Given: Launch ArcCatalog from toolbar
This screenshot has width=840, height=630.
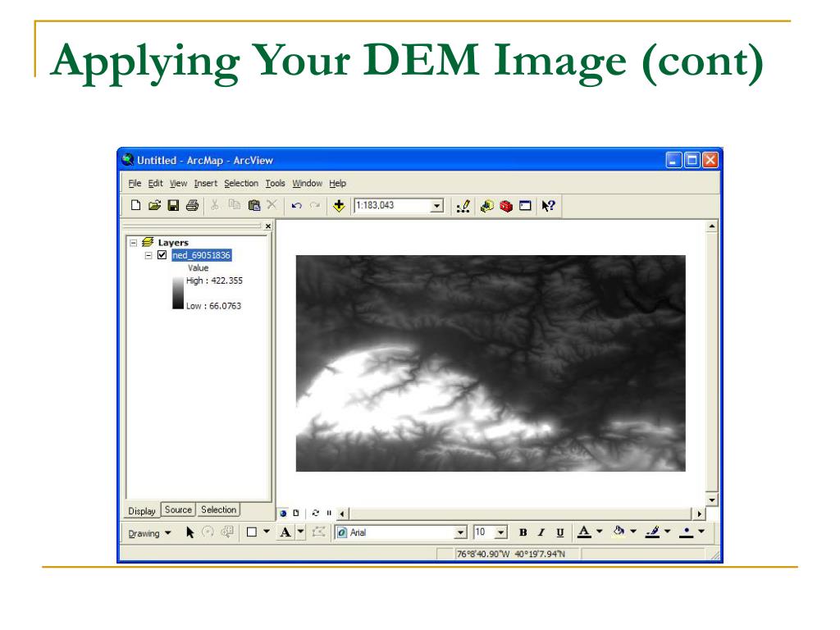Looking at the screenshot, I should click(x=487, y=206).
